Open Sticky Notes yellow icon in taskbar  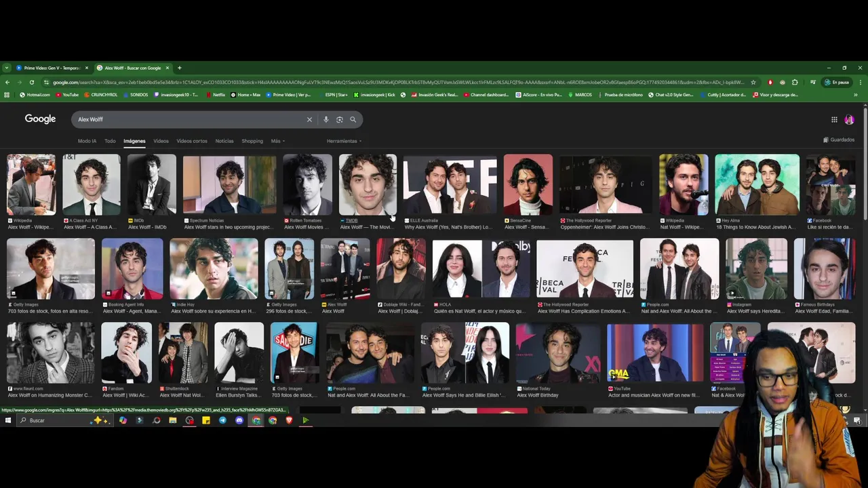206,420
